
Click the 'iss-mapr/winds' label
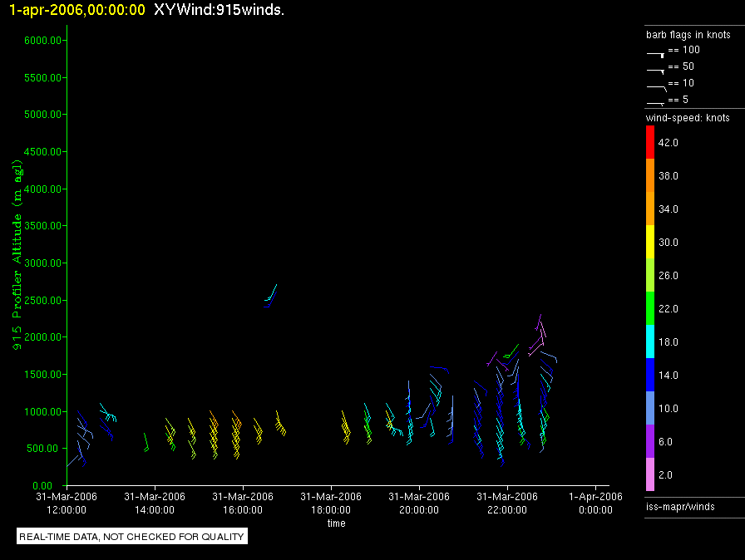680,507
